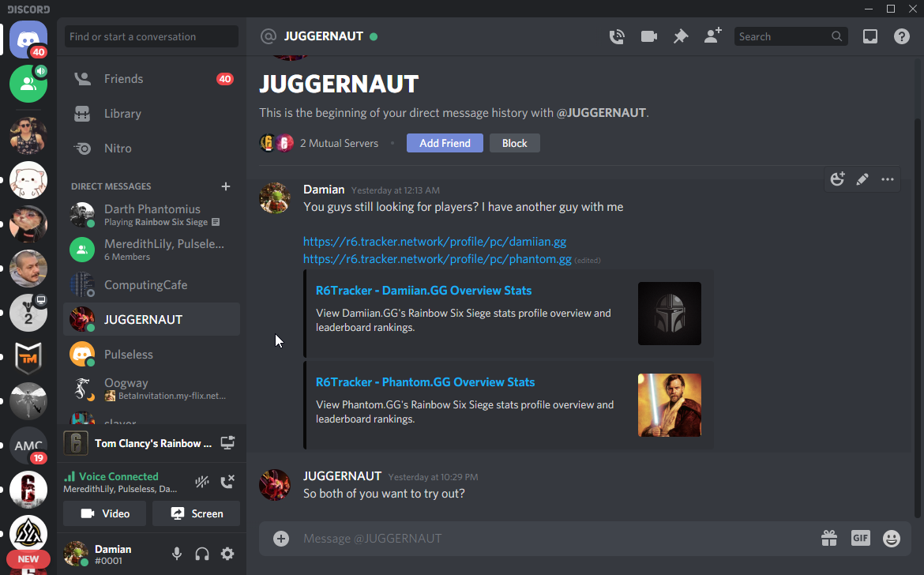The image size is (924, 575).
Task: Click the chat vertical scrollbar
Action: [x=917, y=316]
